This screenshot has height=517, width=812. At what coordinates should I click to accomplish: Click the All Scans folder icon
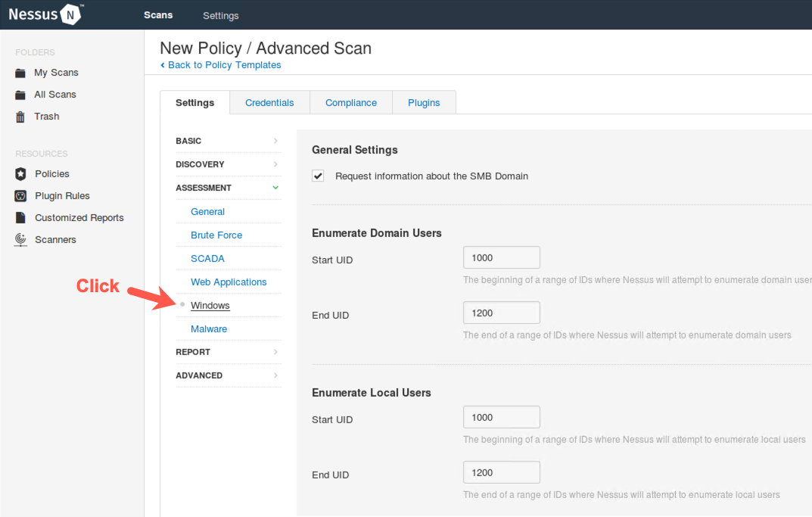pyautogui.click(x=20, y=95)
